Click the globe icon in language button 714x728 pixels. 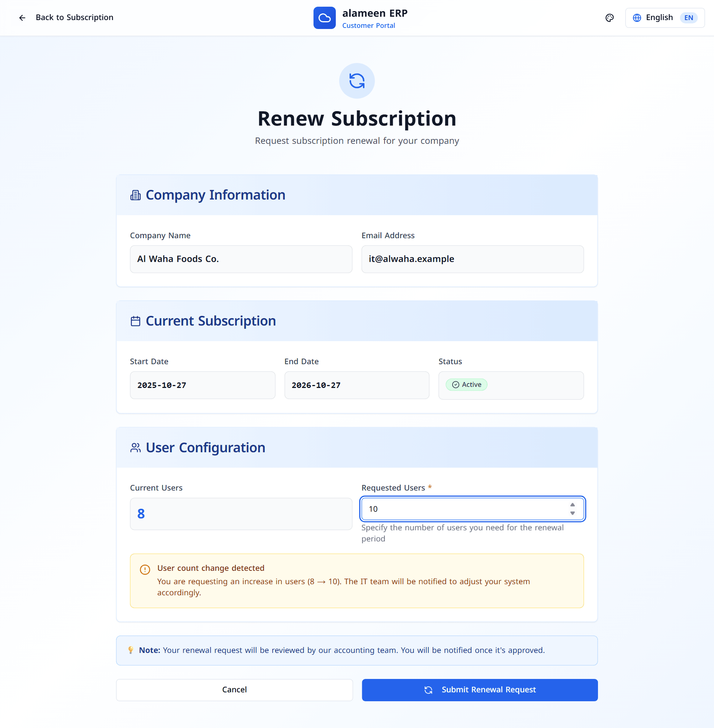[x=637, y=17]
